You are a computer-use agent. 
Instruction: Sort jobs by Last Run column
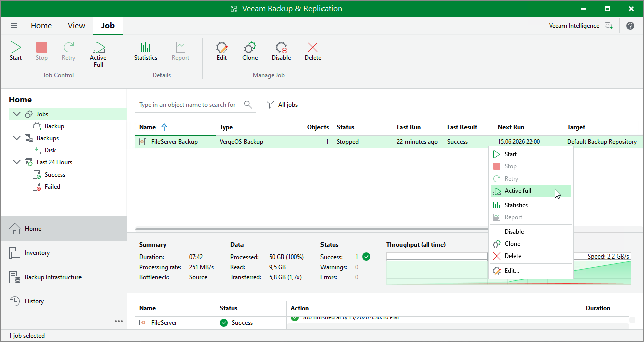(x=409, y=127)
